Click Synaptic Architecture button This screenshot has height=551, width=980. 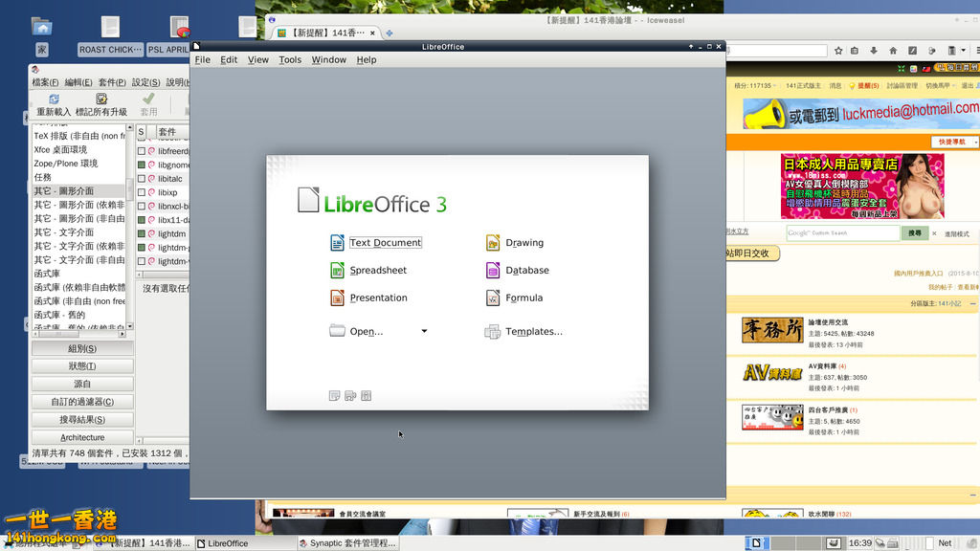tap(82, 437)
